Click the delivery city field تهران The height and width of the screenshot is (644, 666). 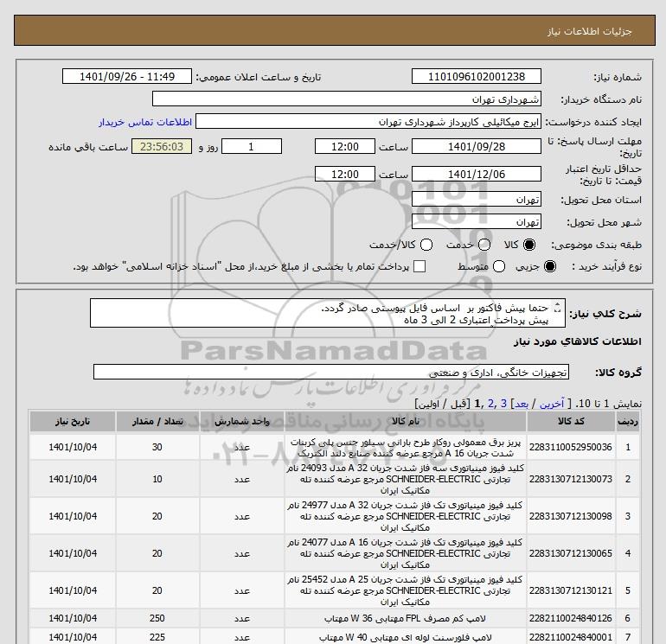[x=477, y=221]
